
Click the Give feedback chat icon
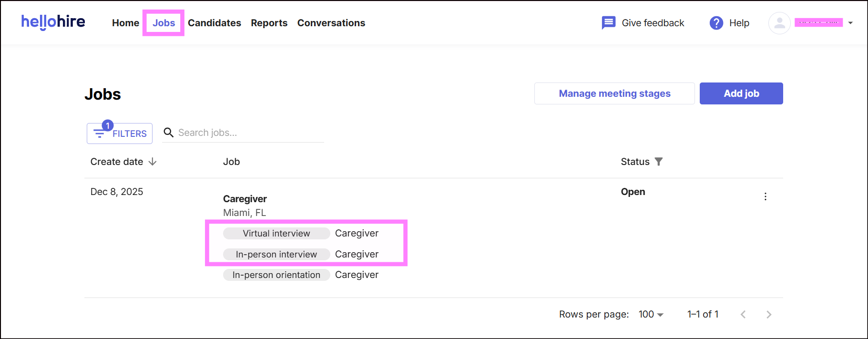click(x=609, y=23)
